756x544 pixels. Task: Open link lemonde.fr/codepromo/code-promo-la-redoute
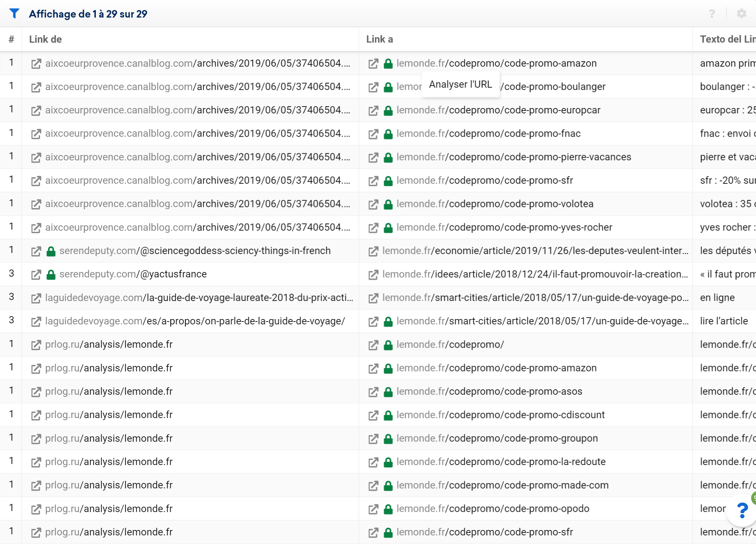pos(501,461)
